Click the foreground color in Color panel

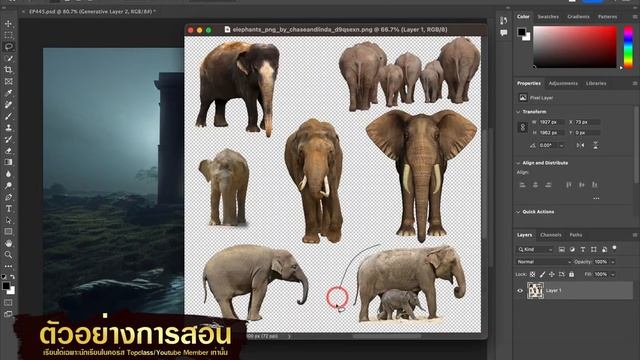click(522, 31)
